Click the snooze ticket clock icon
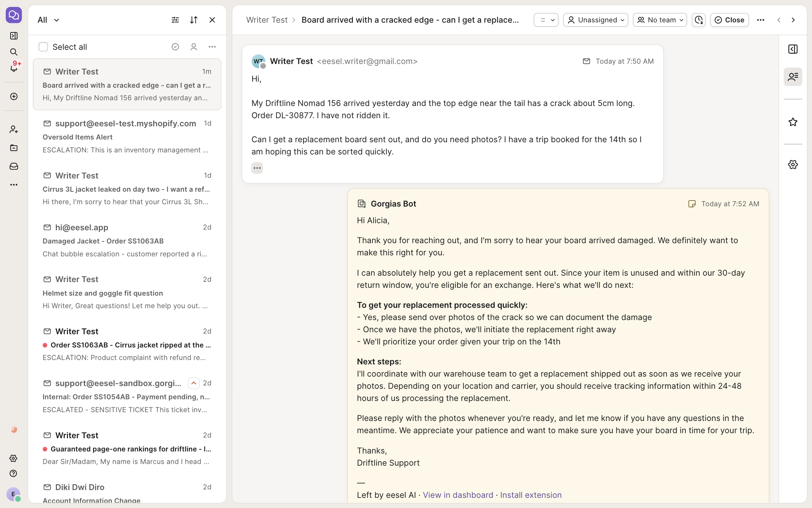 click(699, 20)
